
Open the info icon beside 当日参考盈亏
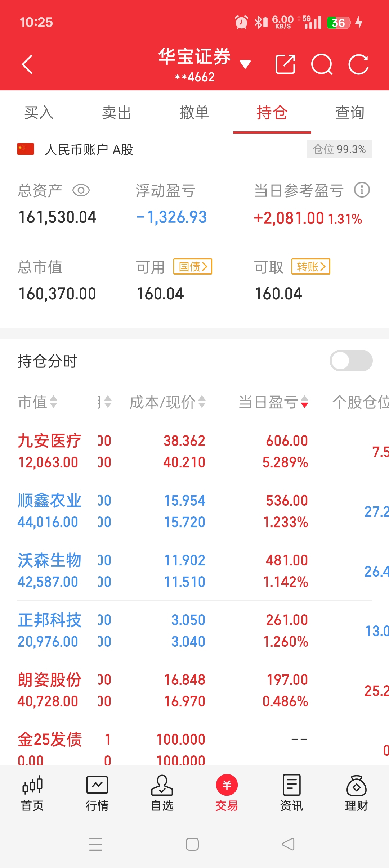362,190
